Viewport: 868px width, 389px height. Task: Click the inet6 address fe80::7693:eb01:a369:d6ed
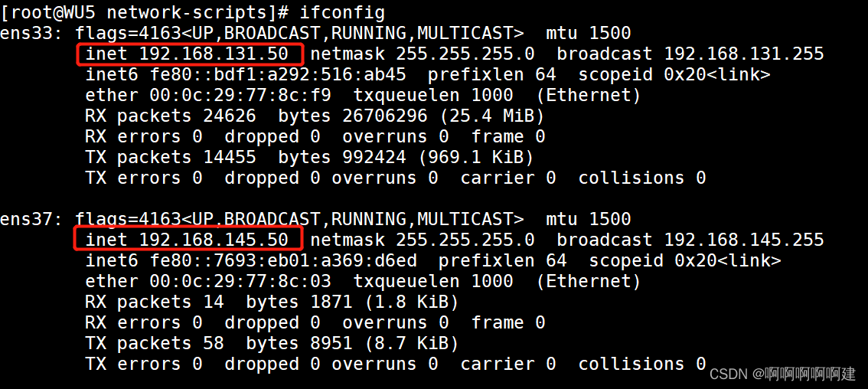(283, 260)
